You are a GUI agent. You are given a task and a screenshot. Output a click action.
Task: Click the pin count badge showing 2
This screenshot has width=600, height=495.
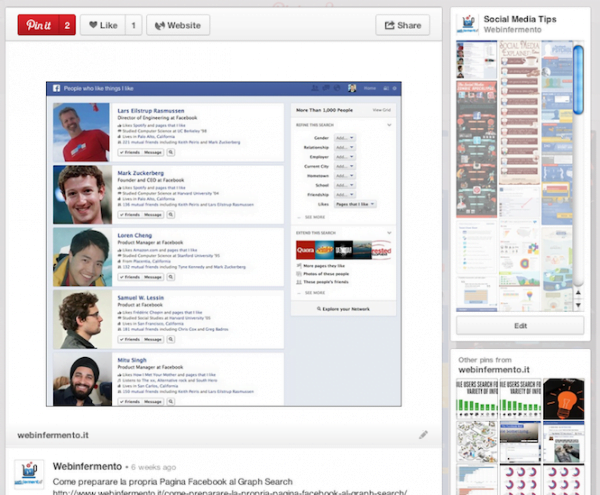pyautogui.click(x=66, y=25)
